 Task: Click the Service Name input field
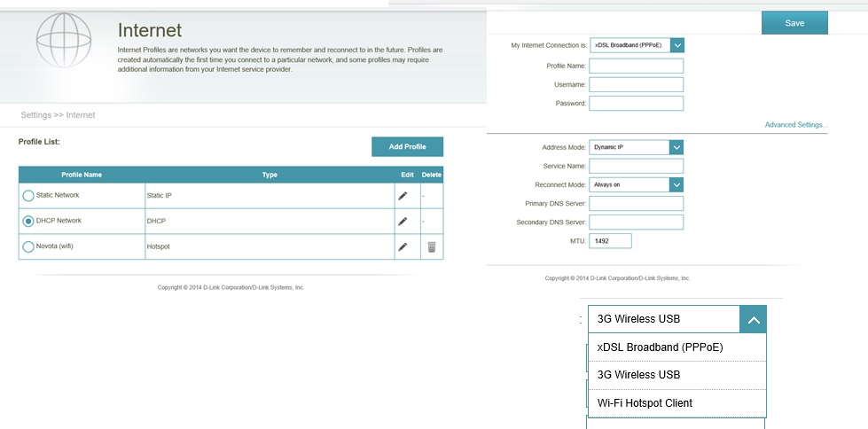[636, 166]
